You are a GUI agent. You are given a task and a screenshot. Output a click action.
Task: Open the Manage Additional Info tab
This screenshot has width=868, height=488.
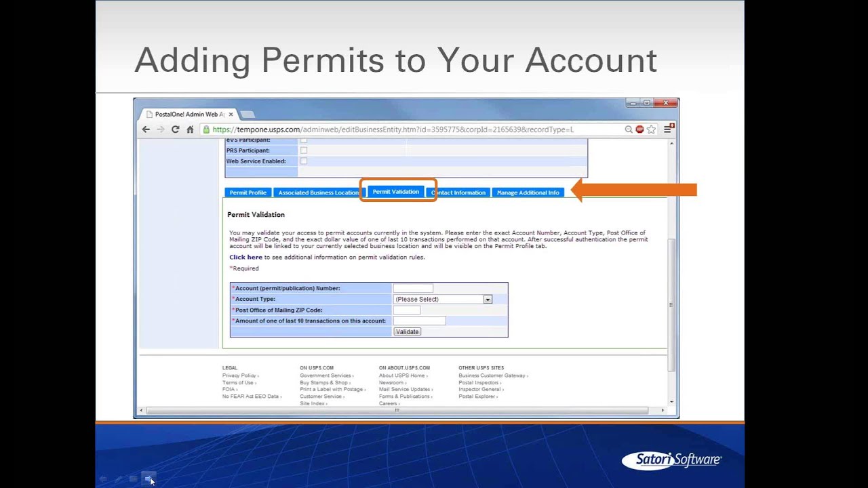(x=528, y=192)
